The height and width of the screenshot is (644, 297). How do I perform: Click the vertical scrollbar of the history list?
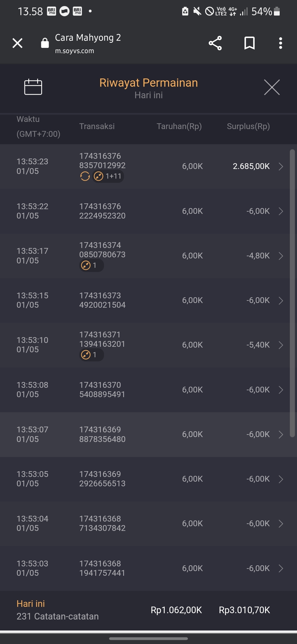[x=292, y=293]
